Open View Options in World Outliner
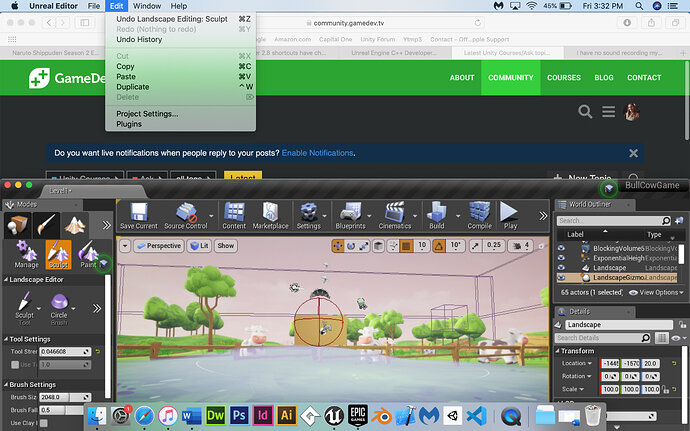 [x=657, y=292]
